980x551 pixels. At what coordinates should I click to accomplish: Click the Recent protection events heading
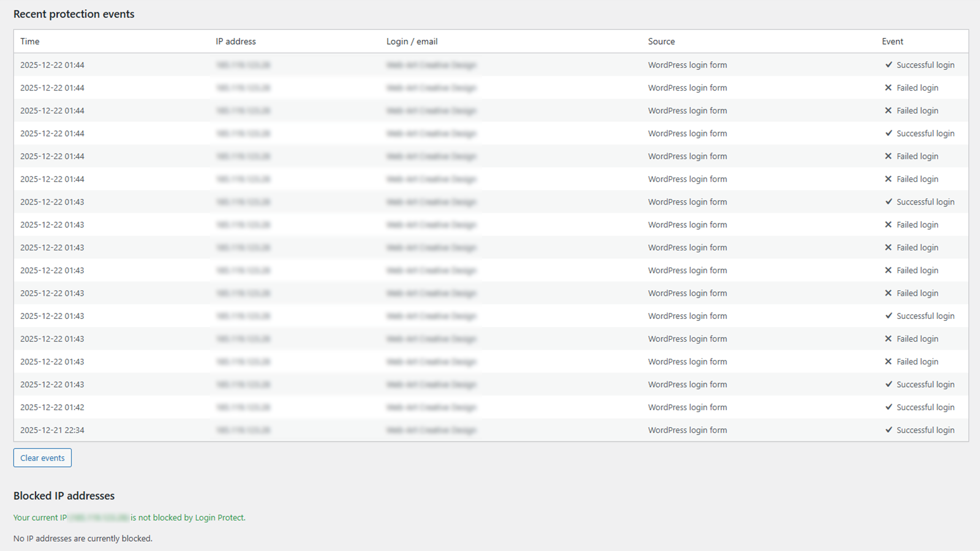coord(73,13)
